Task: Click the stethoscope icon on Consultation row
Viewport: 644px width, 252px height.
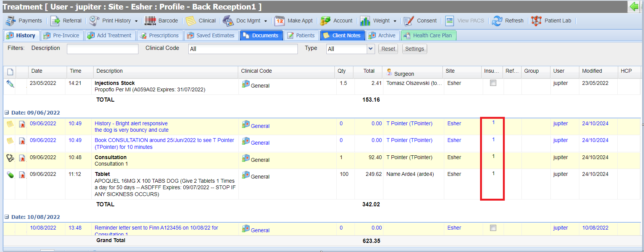Action: tap(10, 158)
